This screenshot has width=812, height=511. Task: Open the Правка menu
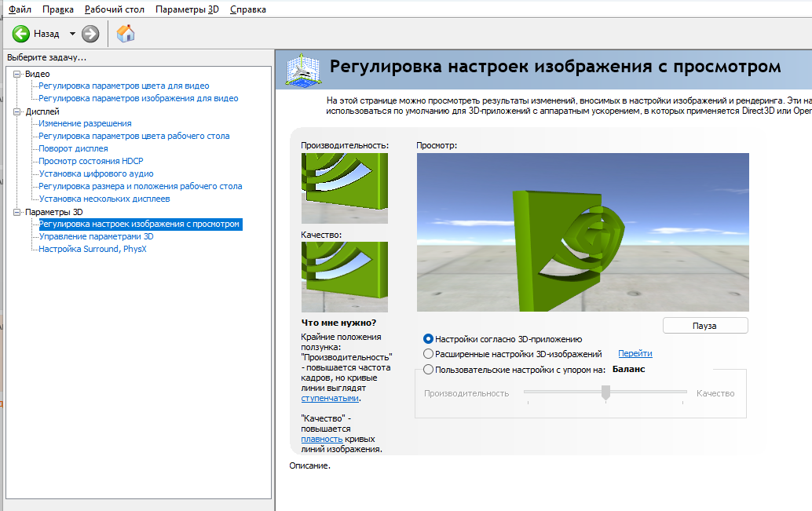click(58, 9)
